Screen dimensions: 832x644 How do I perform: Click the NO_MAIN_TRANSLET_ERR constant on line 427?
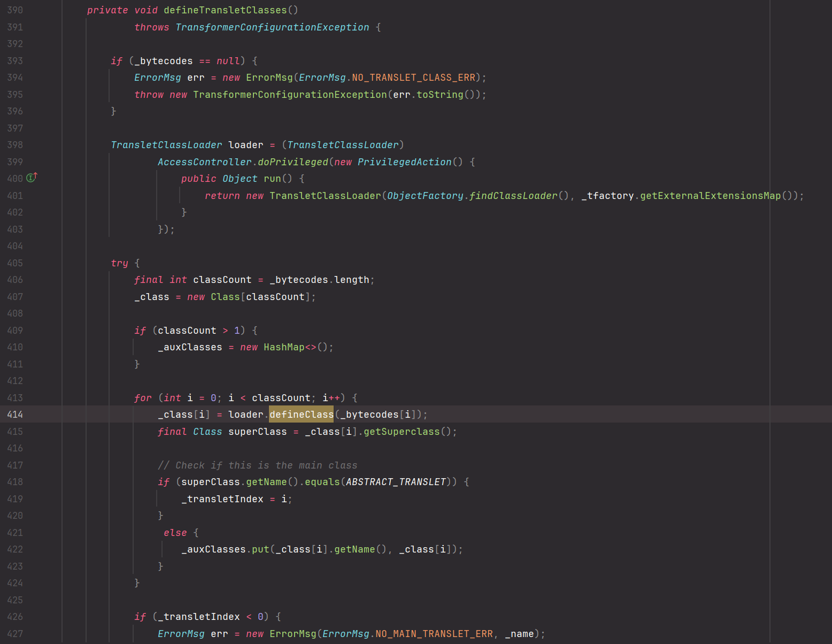[x=434, y=634]
